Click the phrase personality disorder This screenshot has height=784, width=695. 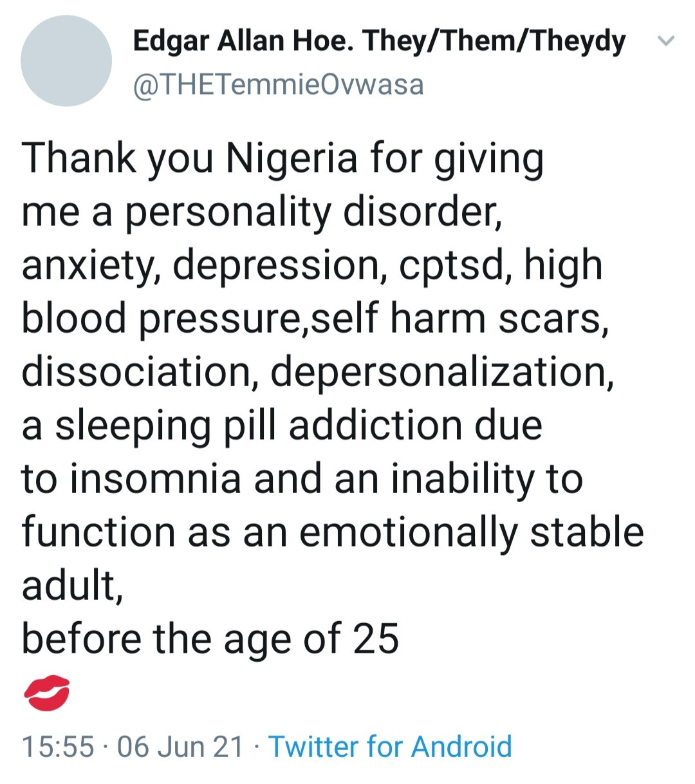[313, 212]
